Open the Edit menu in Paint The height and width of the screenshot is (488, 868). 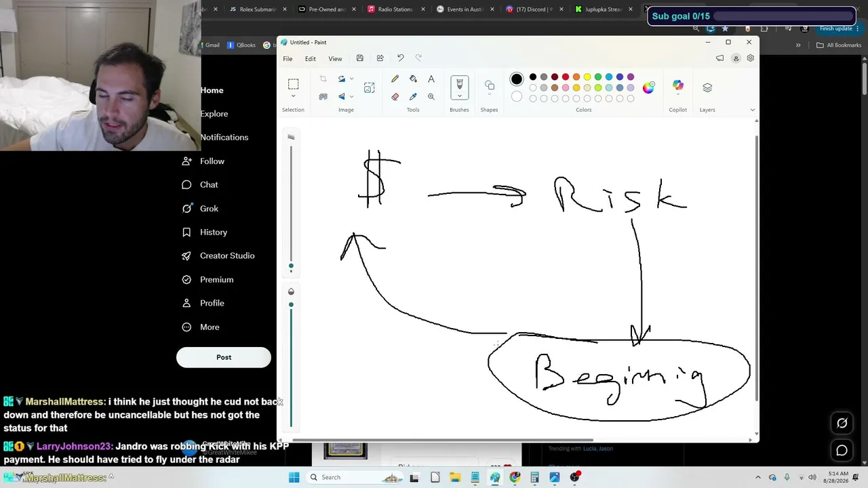310,59
